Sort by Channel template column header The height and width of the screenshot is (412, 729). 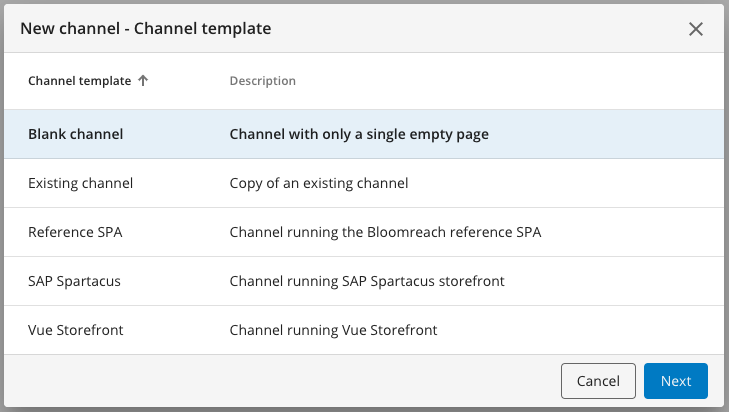click(x=79, y=81)
